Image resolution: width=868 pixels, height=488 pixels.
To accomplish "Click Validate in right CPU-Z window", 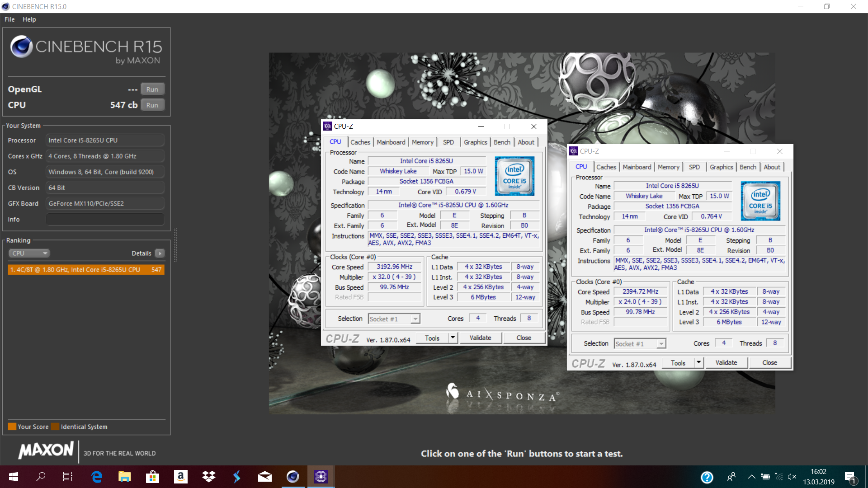I will point(726,363).
